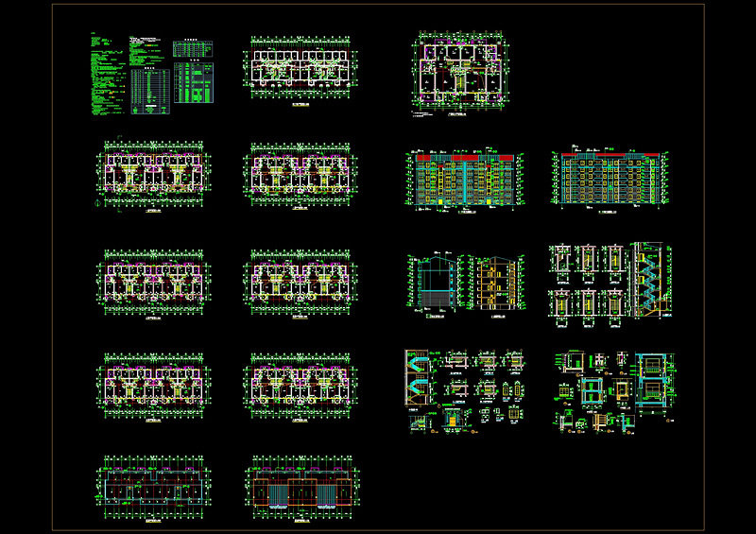The image size is (756, 534).
Task: Select the plan with cyan outlined walls
Action: (x=153, y=489)
